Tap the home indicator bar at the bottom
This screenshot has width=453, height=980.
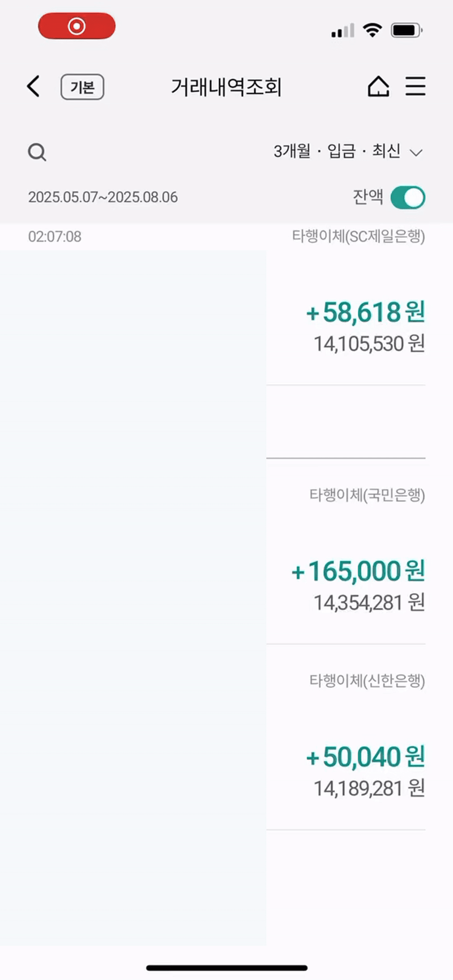(x=226, y=968)
